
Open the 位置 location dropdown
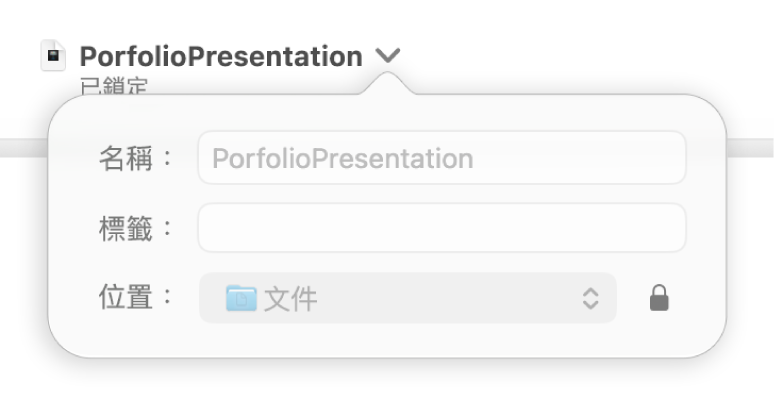pos(407,298)
